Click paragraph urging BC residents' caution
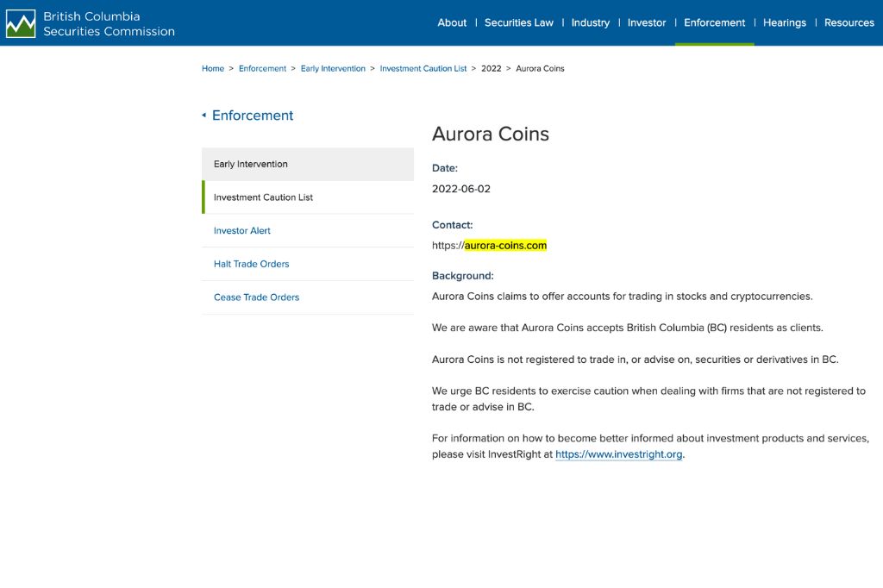The width and height of the screenshot is (883, 588). [648, 399]
